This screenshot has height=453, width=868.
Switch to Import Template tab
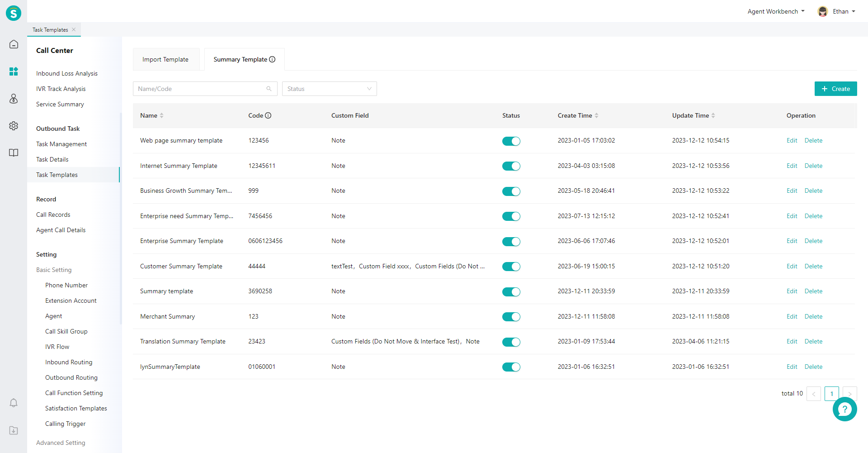[165, 59]
